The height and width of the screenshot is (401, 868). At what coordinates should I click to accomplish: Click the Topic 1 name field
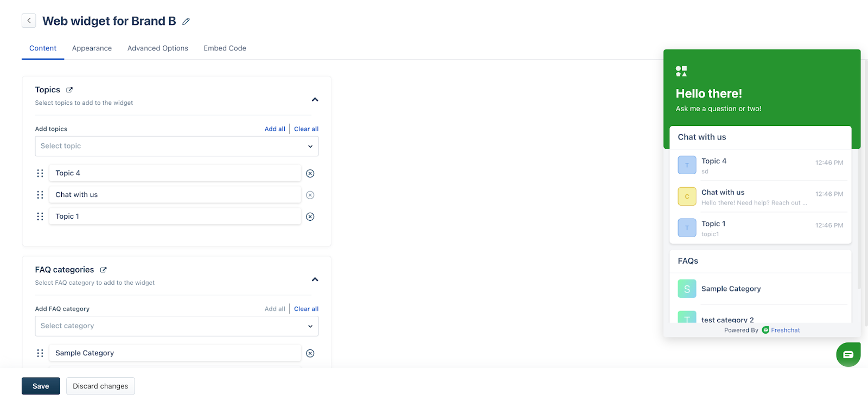175,217
